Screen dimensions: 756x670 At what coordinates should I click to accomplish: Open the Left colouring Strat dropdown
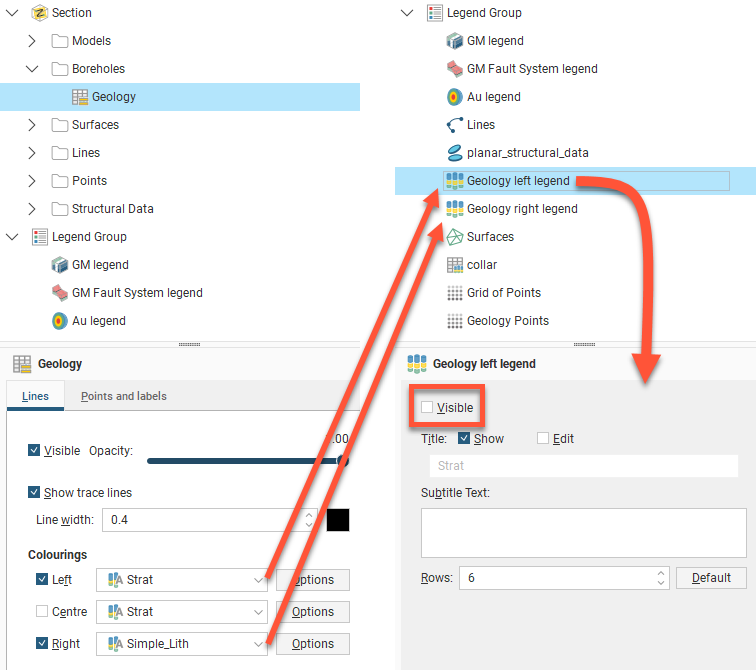(182, 580)
